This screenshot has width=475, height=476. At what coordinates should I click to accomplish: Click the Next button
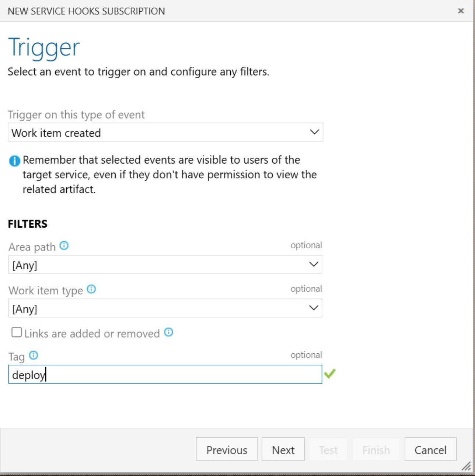pyautogui.click(x=283, y=449)
